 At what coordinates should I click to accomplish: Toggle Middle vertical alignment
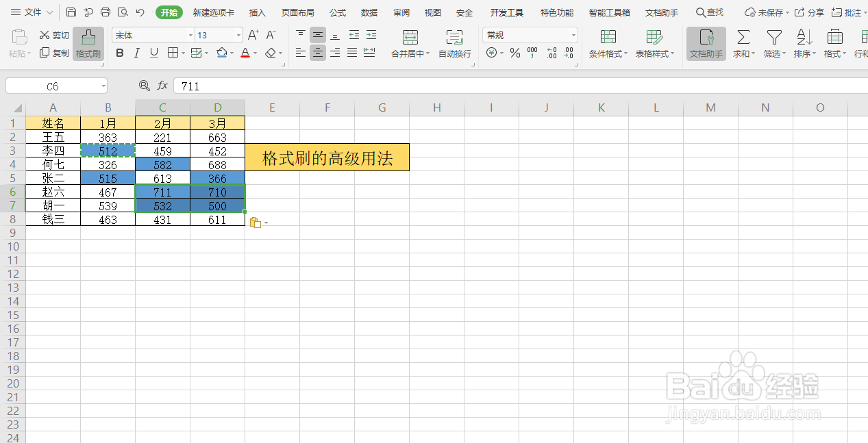pos(318,35)
